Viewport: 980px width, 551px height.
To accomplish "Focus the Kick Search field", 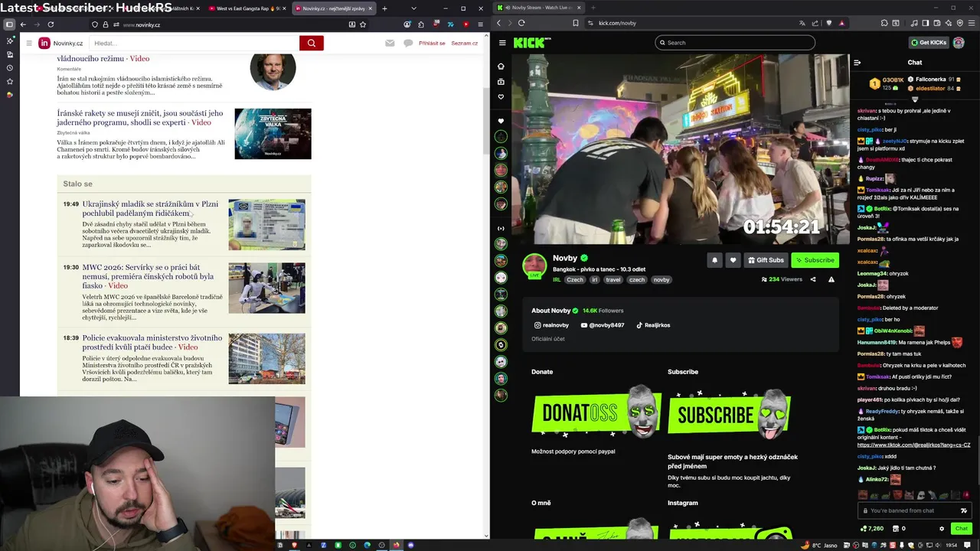I will [x=735, y=43].
